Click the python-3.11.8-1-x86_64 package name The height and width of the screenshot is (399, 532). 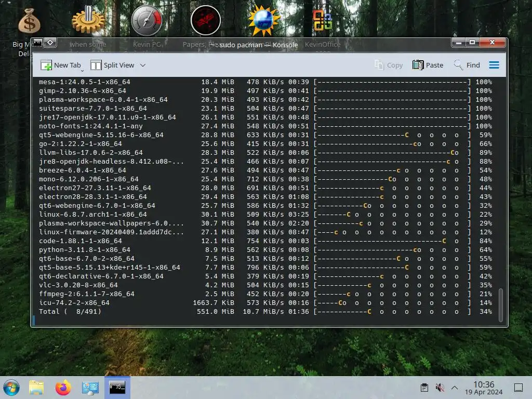(x=85, y=249)
